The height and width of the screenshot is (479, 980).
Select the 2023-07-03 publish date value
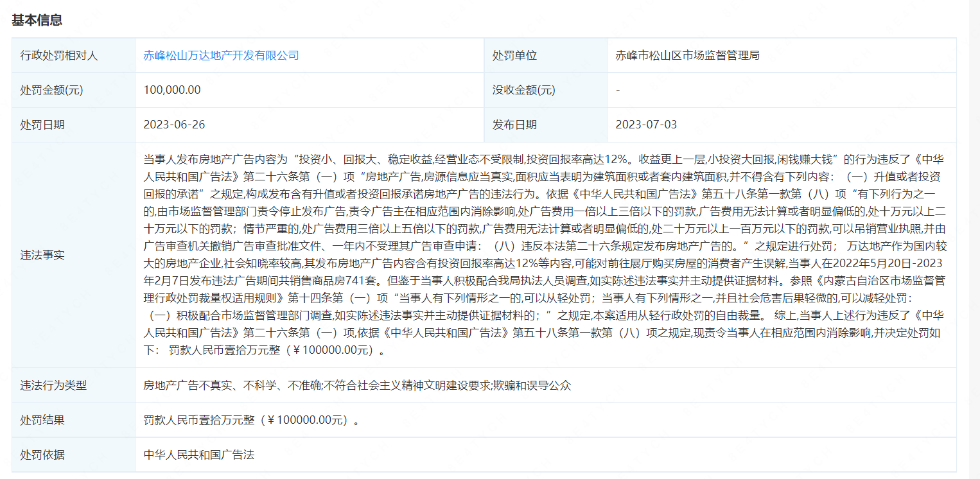coord(646,125)
